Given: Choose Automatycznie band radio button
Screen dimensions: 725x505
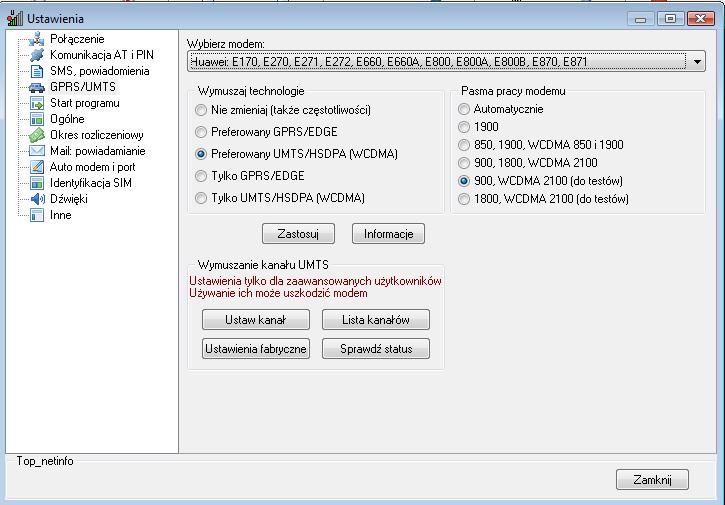Looking at the screenshot, I should (x=464, y=109).
